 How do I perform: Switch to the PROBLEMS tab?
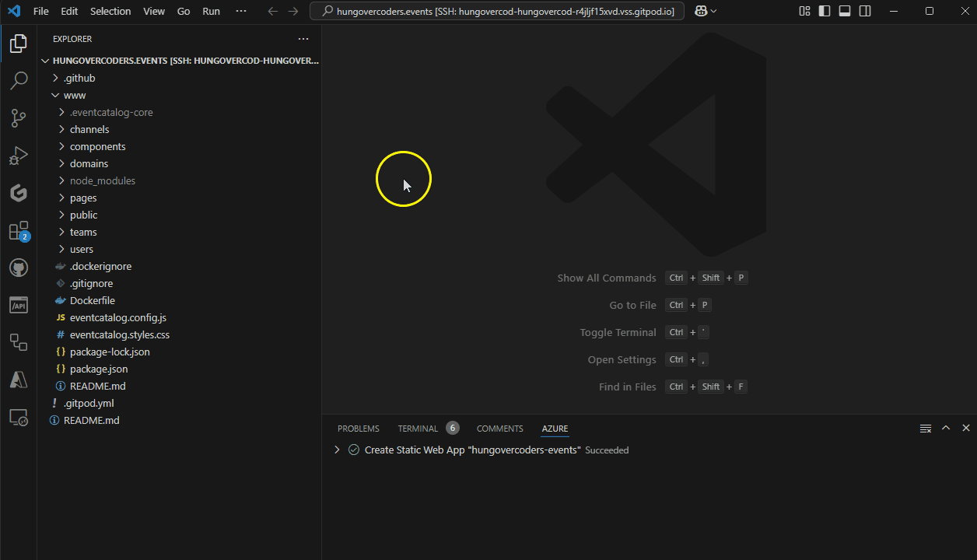tap(359, 429)
